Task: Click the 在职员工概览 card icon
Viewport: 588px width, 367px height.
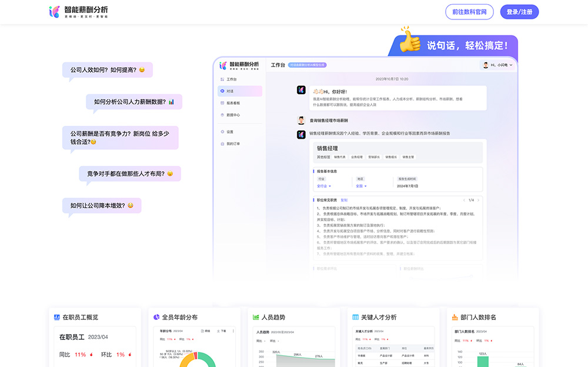Action: tap(57, 318)
